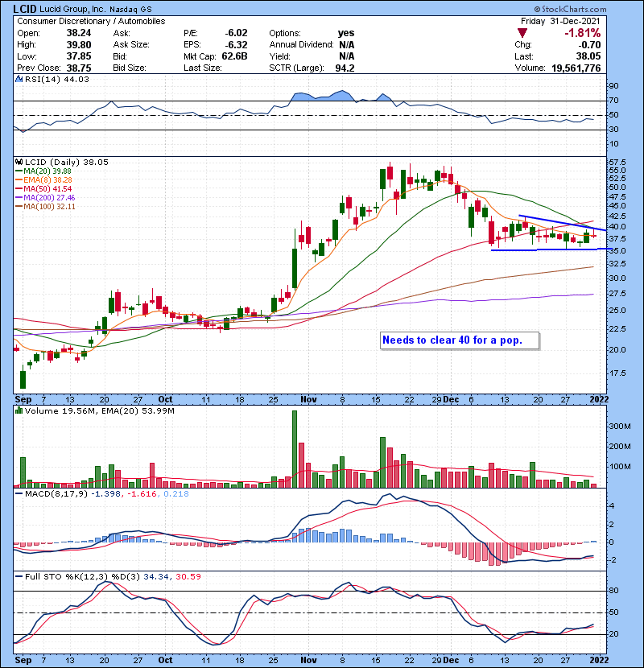Click the LCID (Daily) 38.05 chart title

(67, 162)
